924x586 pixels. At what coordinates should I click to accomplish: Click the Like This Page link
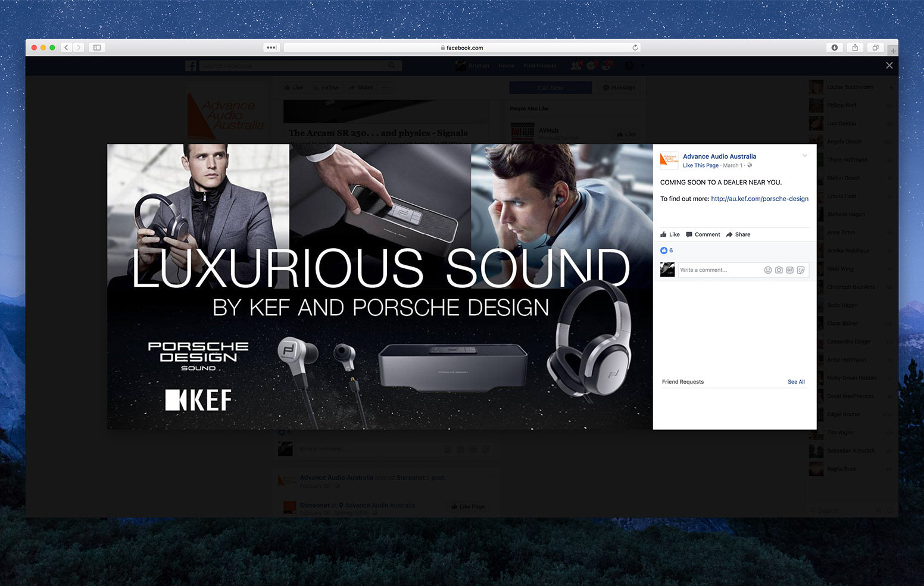701,165
